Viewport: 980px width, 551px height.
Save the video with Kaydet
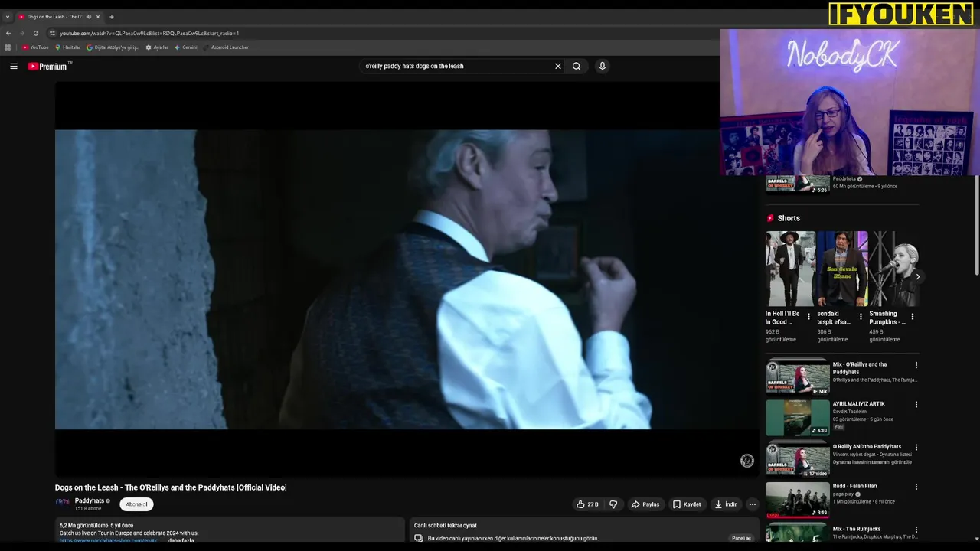687,504
